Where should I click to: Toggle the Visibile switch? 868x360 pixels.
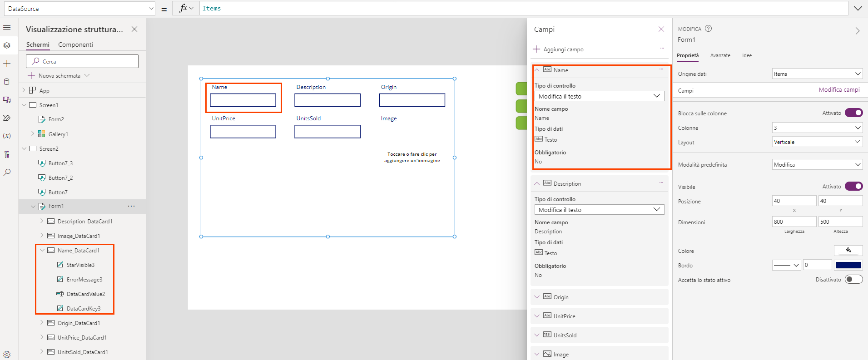click(x=854, y=186)
